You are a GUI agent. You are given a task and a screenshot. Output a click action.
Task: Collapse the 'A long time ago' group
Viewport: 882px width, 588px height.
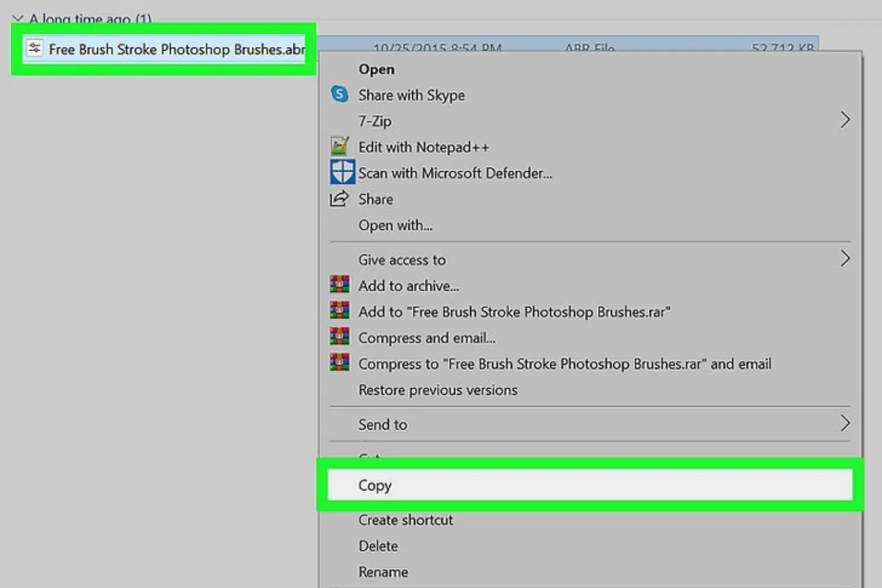(x=18, y=19)
